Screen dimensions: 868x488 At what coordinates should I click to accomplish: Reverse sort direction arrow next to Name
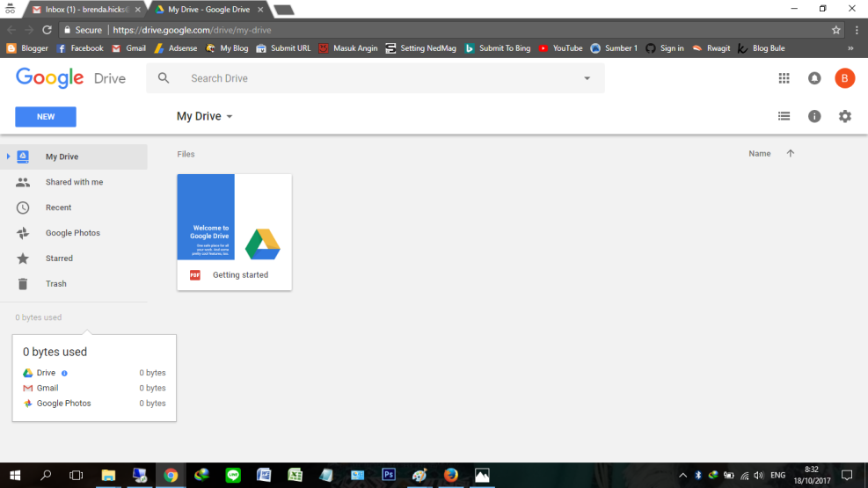point(790,153)
